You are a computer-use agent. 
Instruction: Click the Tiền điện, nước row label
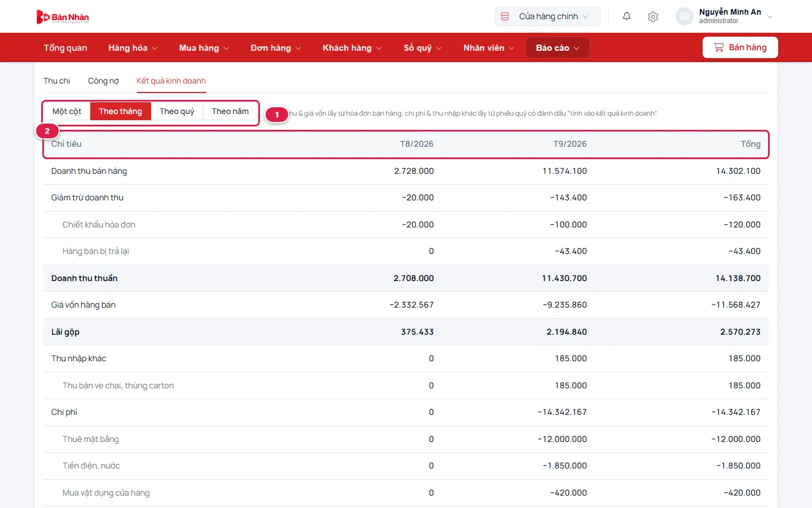(91, 466)
